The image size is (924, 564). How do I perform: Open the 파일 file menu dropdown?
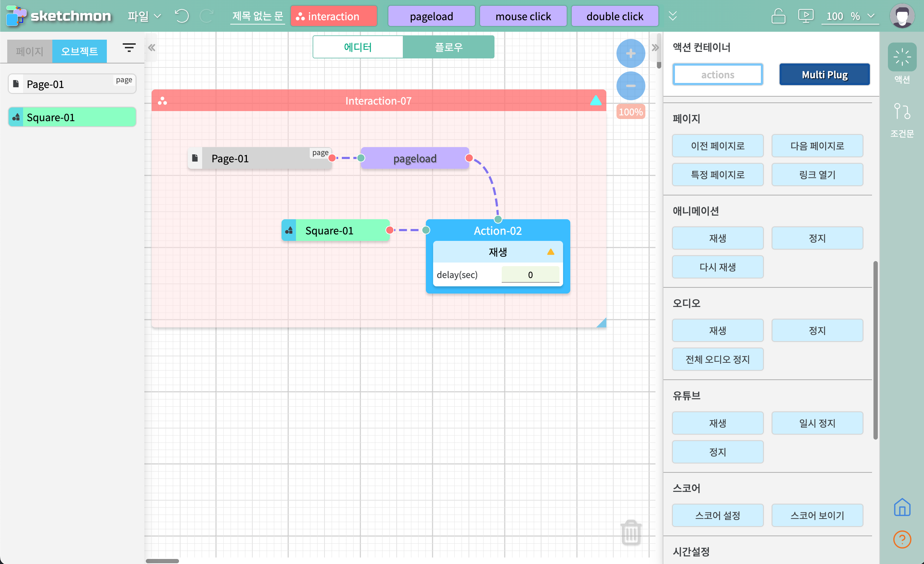tap(144, 16)
